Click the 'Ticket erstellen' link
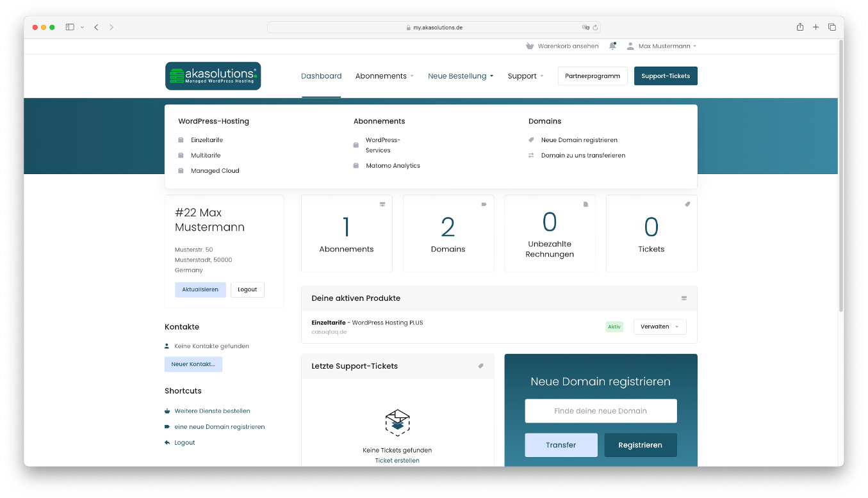This screenshot has height=498, width=868. click(x=397, y=460)
